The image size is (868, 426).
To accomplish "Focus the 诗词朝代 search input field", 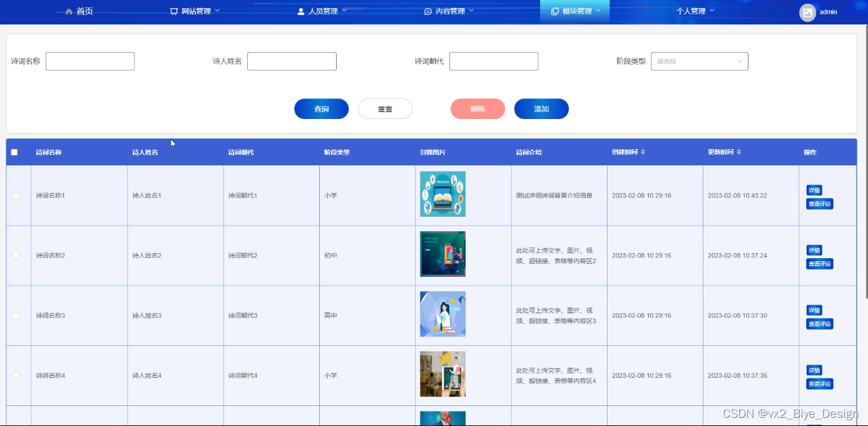I will pyautogui.click(x=494, y=61).
